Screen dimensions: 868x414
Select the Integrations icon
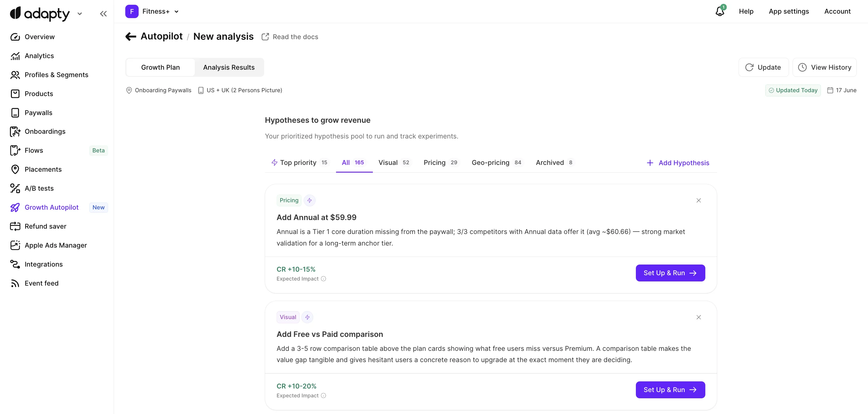pyautogui.click(x=15, y=264)
